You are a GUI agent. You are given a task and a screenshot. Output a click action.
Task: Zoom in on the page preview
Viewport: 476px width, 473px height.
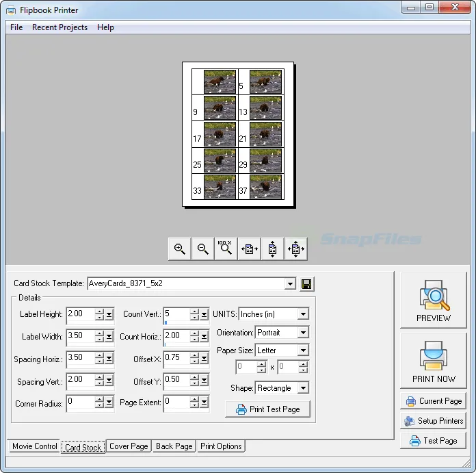coord(179,248)
